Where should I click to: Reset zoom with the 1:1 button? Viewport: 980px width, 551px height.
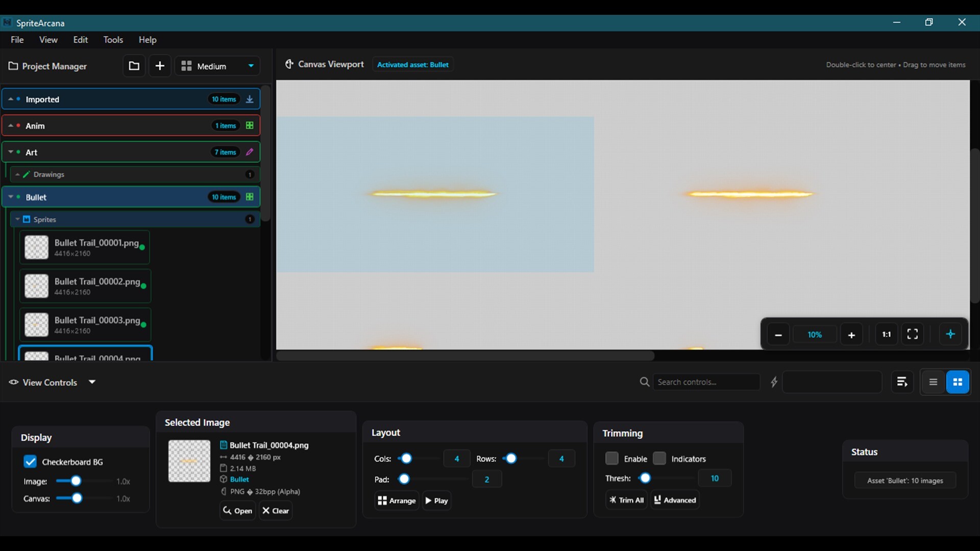pyautogui.click(x=887, y=335)
